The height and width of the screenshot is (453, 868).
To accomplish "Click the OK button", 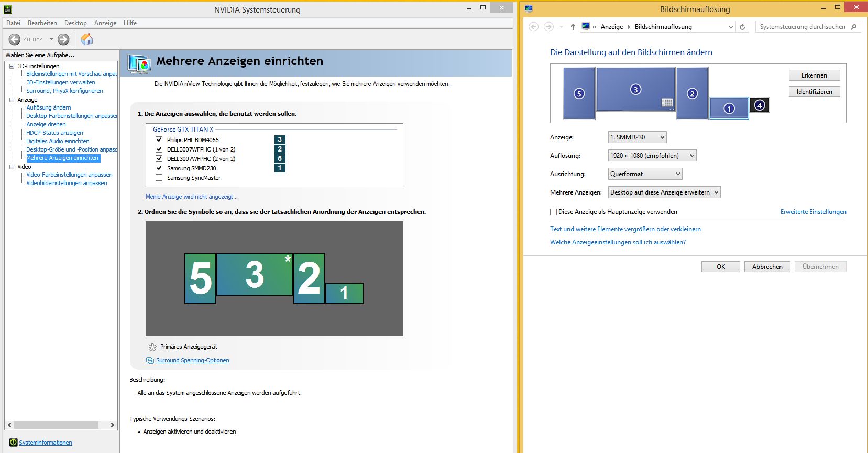I will point(721,267).
